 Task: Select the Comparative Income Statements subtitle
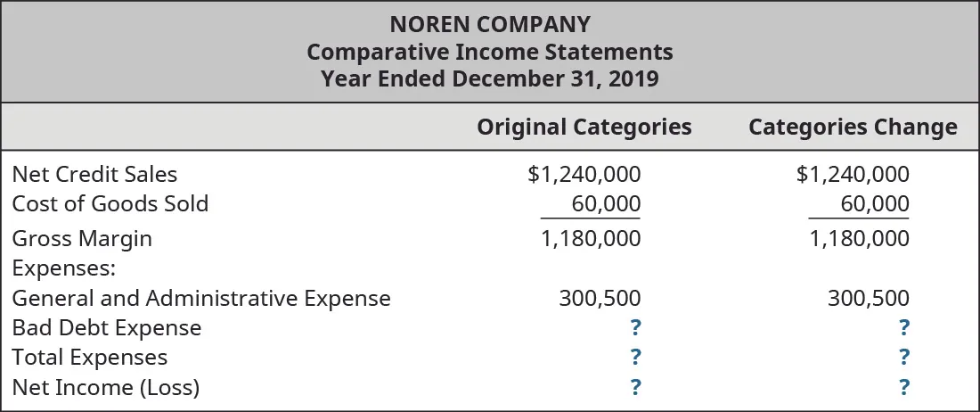point(489,52)
